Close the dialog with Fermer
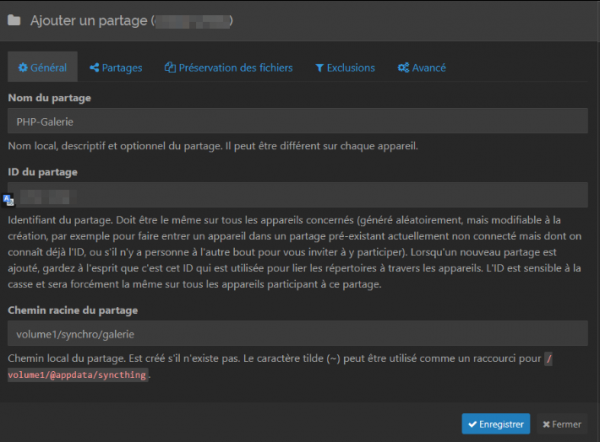The width and height of the screenshot is (600, 442). pos(562,424)
